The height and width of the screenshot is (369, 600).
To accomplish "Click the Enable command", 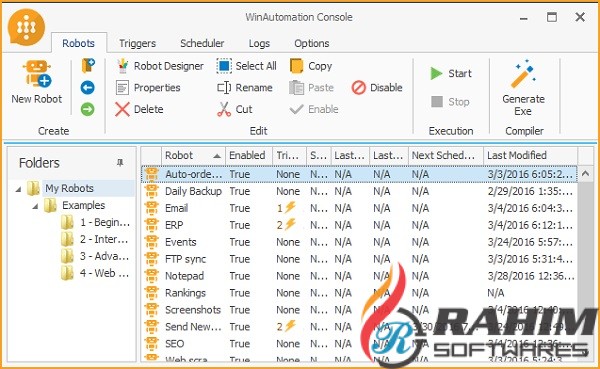I will pos(314,109).
